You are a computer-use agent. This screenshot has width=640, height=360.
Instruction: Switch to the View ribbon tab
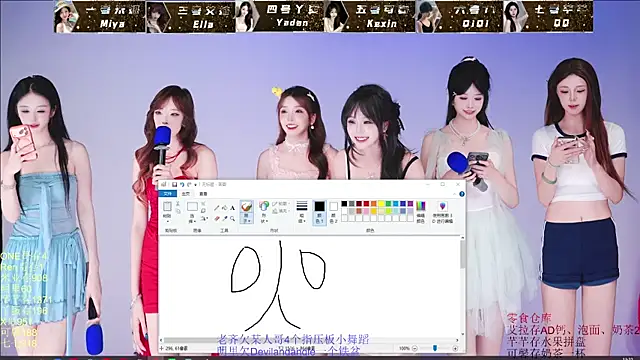[x=203, y=194]
